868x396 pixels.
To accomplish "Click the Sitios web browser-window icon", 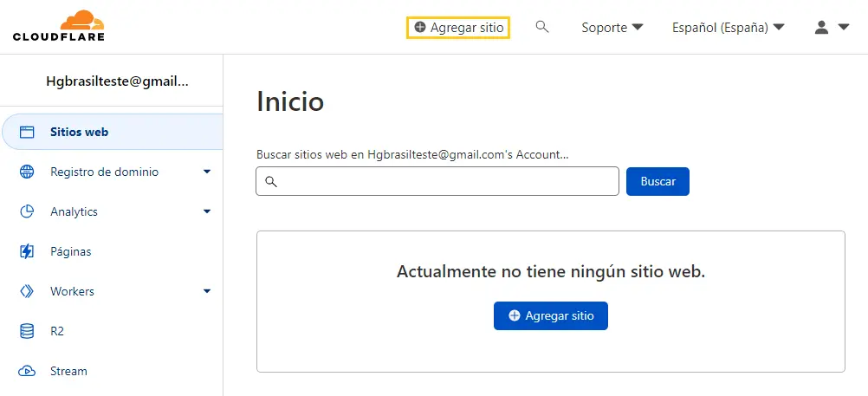I will pyautogui.click(x=27, y=133).
